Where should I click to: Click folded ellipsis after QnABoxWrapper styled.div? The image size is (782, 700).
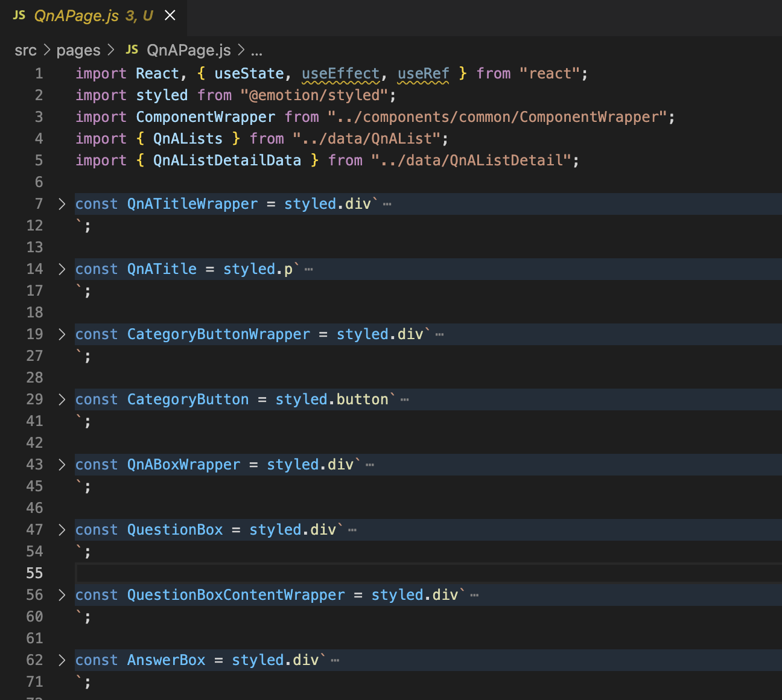click(370, 465)
